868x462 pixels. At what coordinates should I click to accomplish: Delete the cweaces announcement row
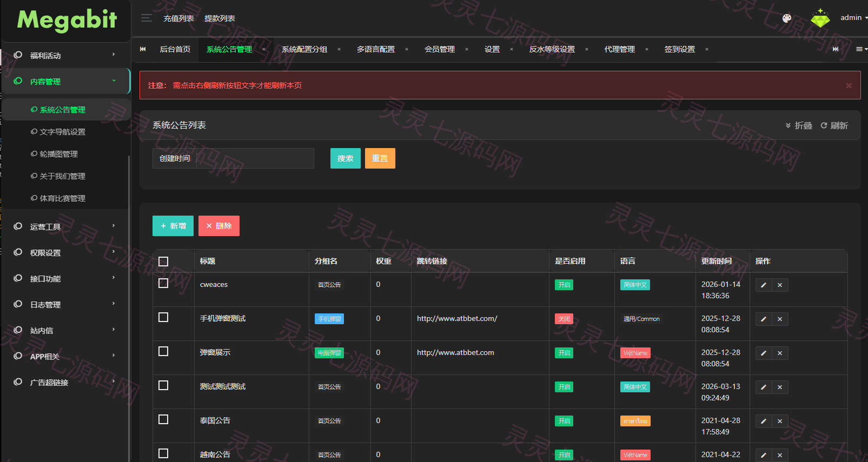click(780, 285)
